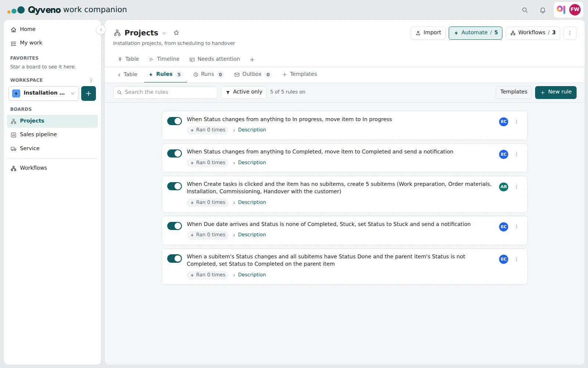
Task: Open Workspace section options menu
Action: [91, 80]
